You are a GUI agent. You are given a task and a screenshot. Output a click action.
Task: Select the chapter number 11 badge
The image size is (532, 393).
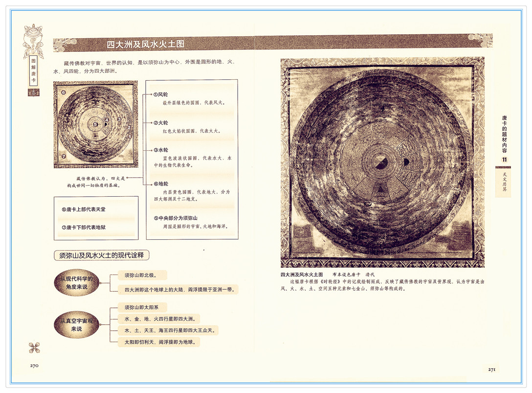(504, 160)
